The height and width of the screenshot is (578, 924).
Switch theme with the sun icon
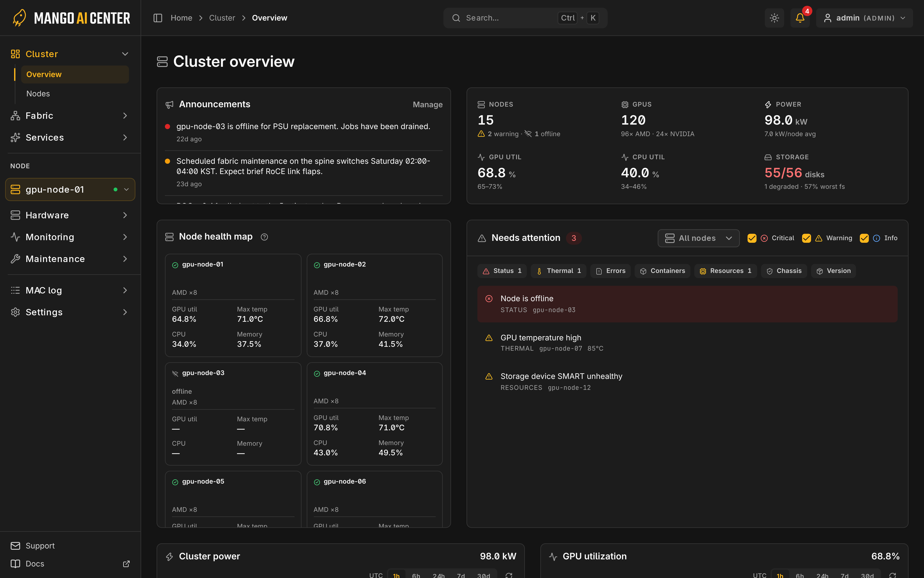click(x=774, y=18)
